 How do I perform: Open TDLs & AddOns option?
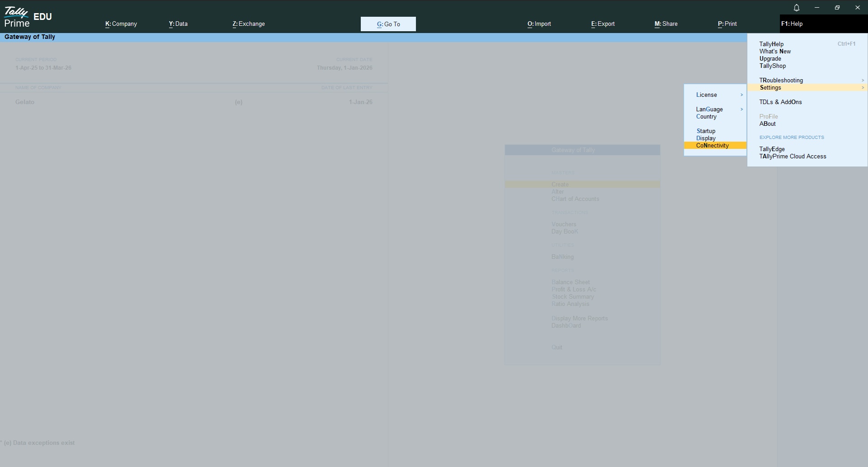point(780,102)
